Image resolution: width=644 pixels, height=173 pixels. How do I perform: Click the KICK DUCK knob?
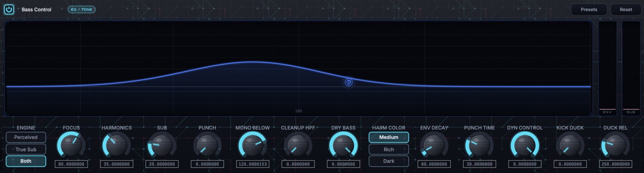[570, 145]
